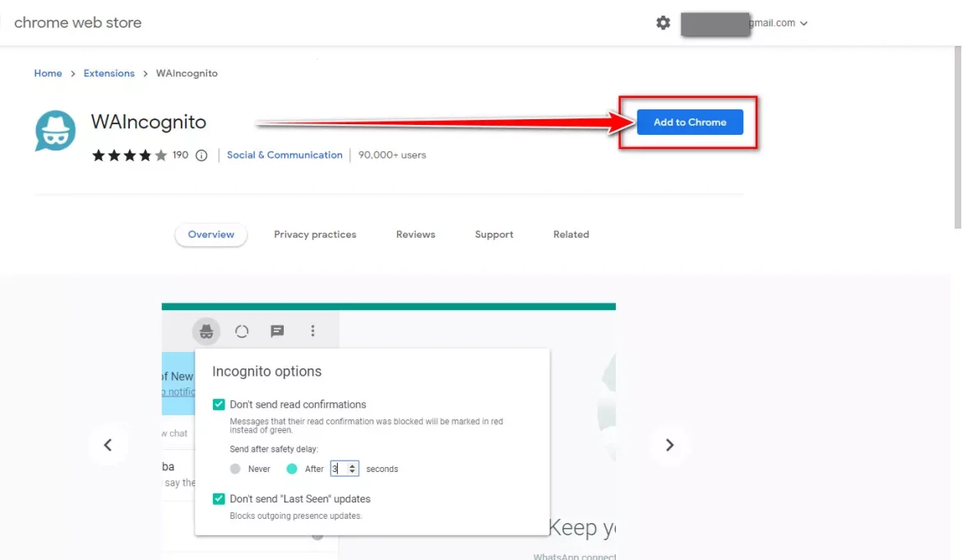Click the extension screenshot preview image
962x560 pixels.
[388, 431]
